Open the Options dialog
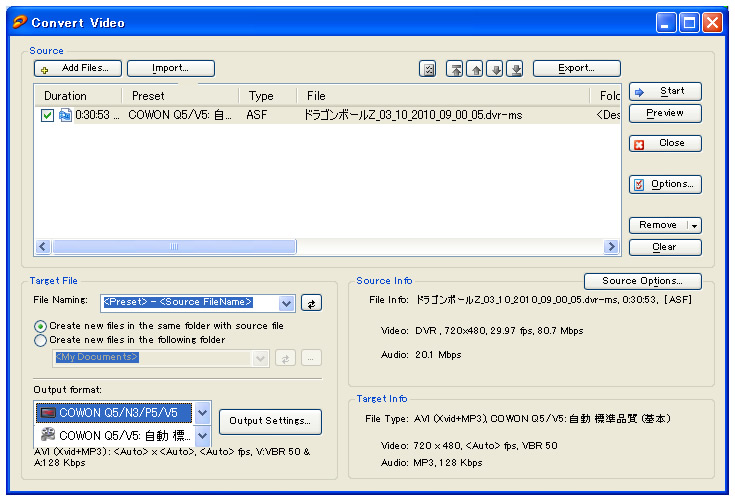 (665, 184)
